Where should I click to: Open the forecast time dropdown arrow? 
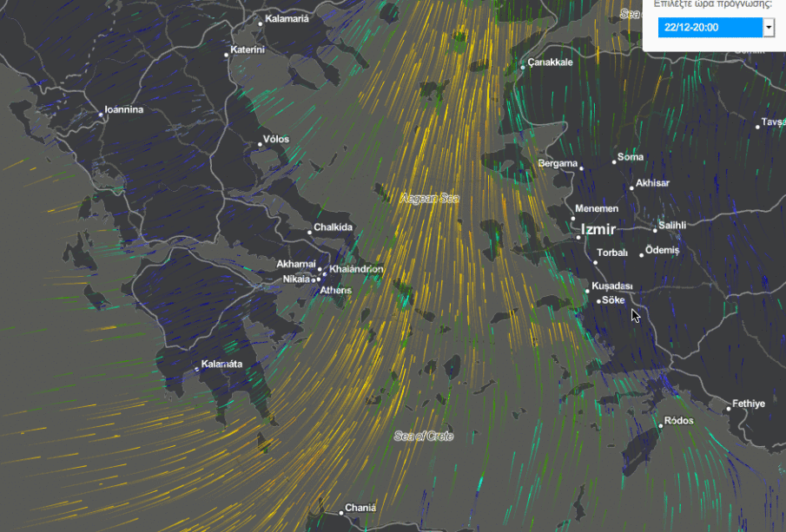[x=769, y=28]
